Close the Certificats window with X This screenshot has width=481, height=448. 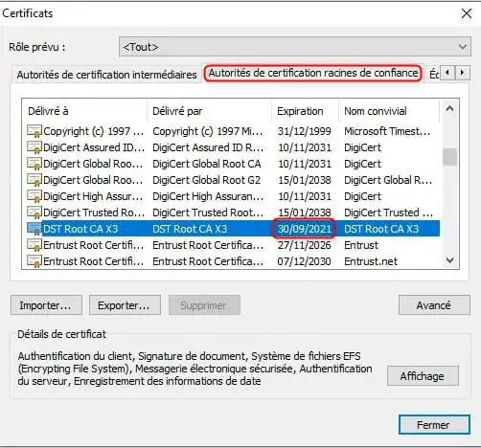coord(467,13)
